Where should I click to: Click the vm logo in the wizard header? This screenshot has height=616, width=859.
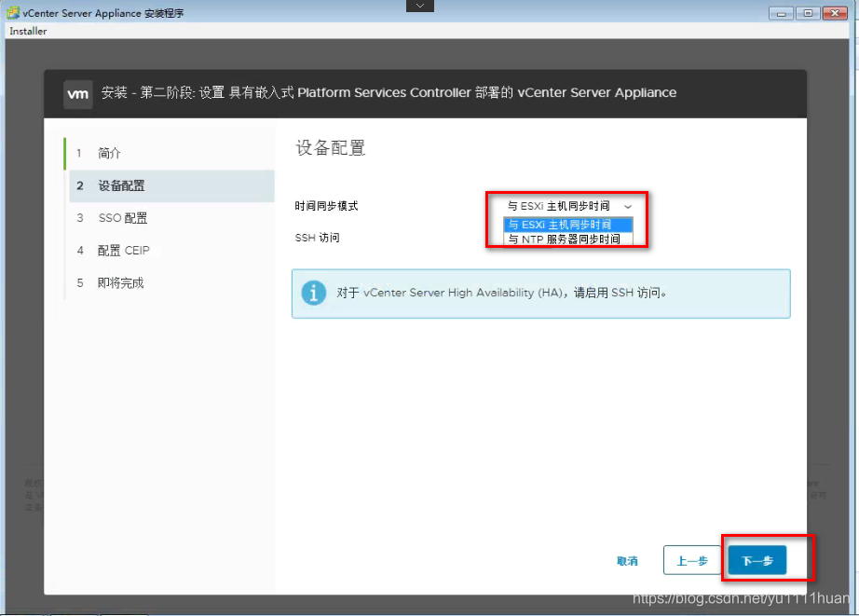click(77, 94)
